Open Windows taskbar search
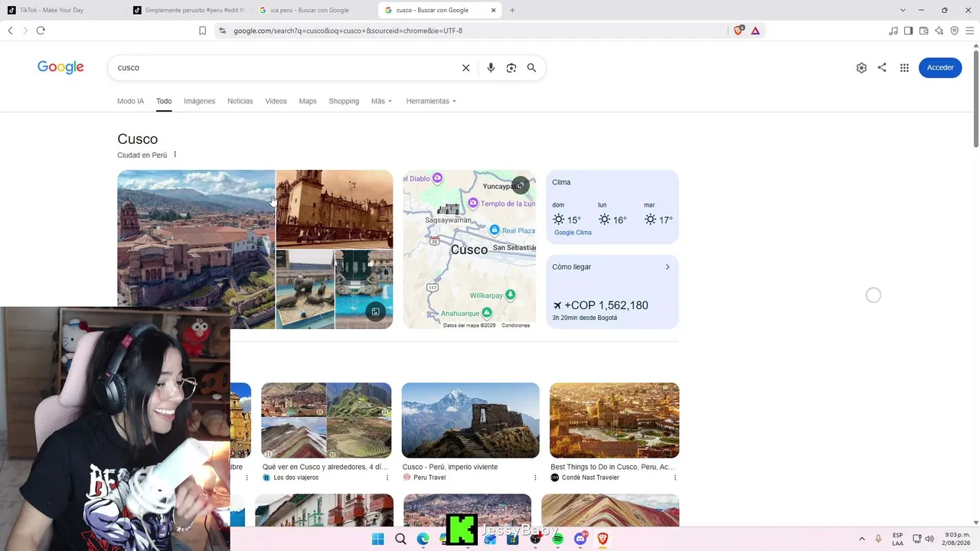Image resolution: width=980 pixels, height=551 pixels. [400, 539]
